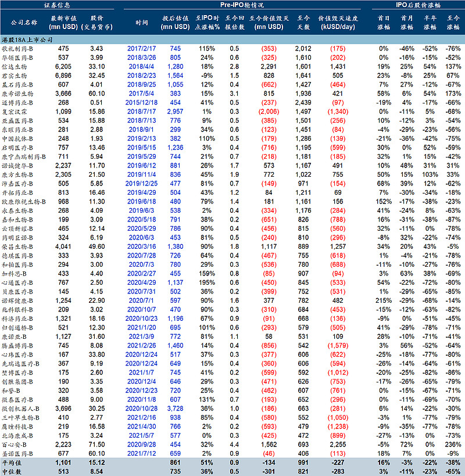Viewport: 465px width, 476px height.
Task: Select the '投后估值 (mn USD)' column header
Action: tap(175, 23)
